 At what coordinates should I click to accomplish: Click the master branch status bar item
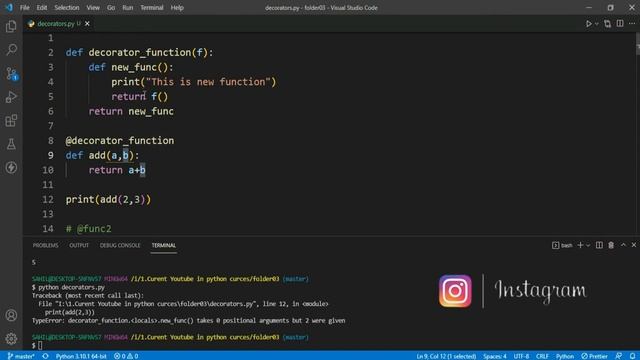[x=20, y=356]
